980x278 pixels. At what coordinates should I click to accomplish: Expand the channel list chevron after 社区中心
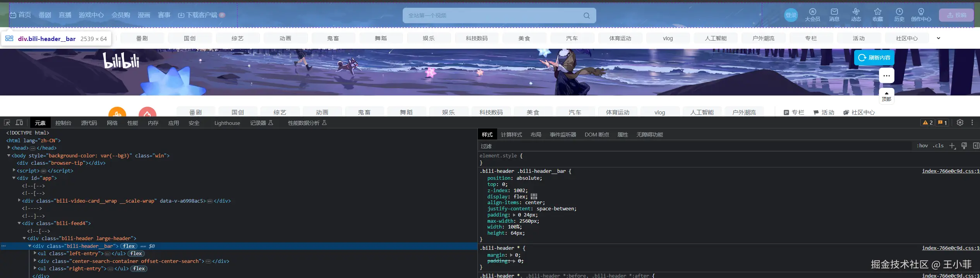[938, 38]
